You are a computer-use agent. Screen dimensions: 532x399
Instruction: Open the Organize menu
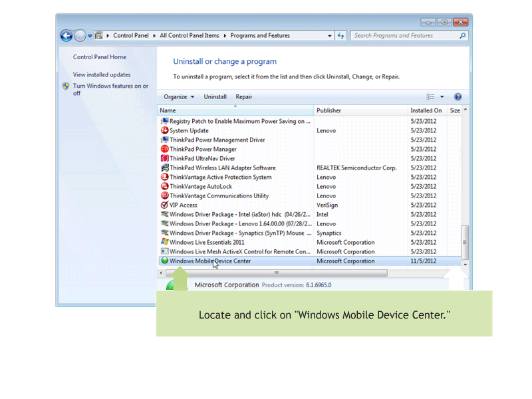pyautogui.click(x=179, y=96)
